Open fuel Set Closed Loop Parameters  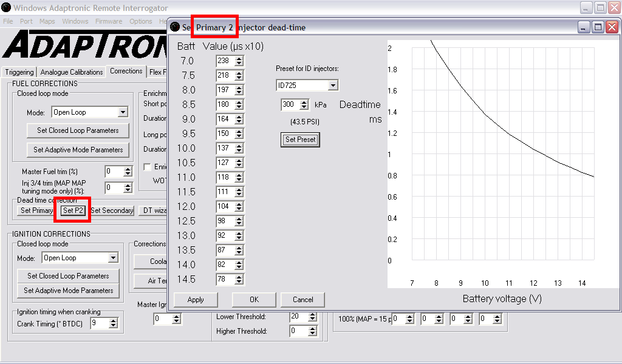[x=78, y=130]
